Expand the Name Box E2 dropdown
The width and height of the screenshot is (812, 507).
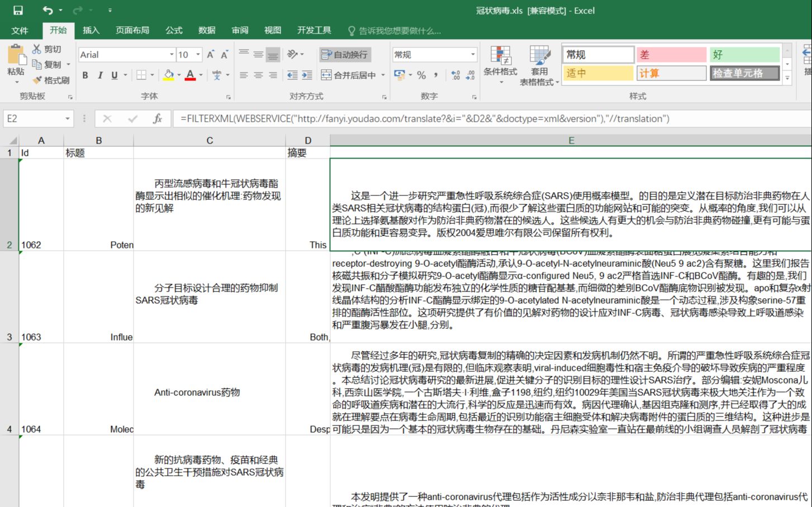click(68, 118)
